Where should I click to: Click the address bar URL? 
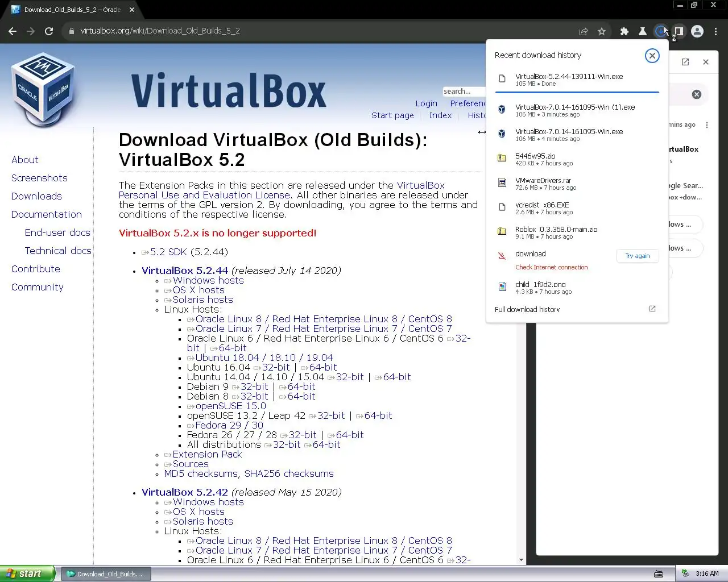pos(160,31)
